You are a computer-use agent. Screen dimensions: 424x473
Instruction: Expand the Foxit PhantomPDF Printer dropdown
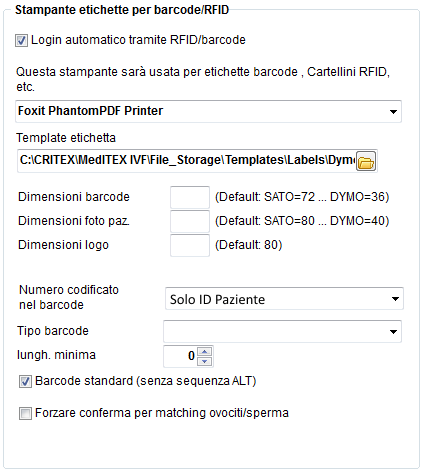point(393,112)
